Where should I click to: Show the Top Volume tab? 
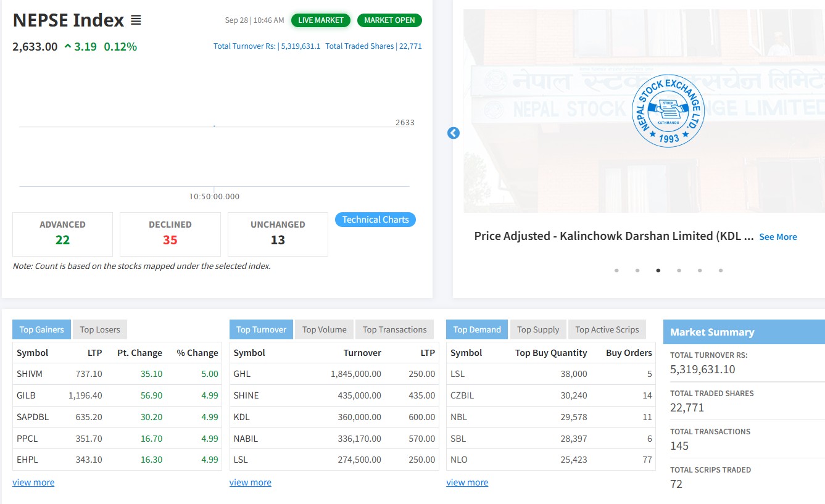pos(325,329)
